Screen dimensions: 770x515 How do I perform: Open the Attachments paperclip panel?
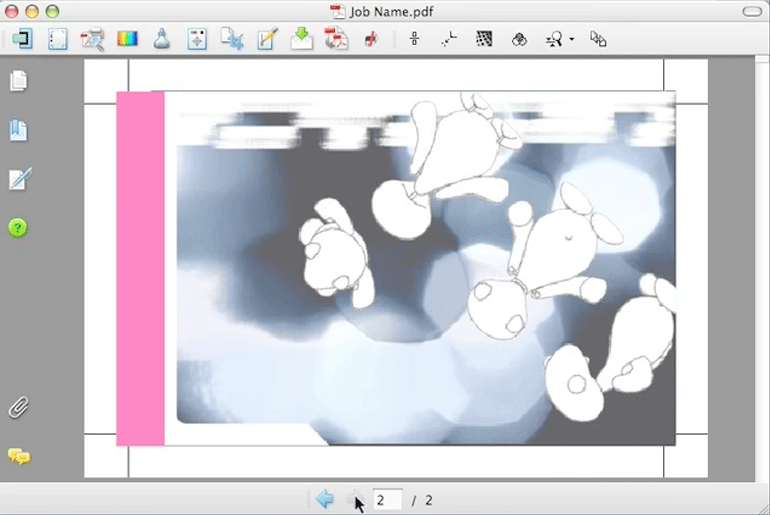[x=19, y=407]
